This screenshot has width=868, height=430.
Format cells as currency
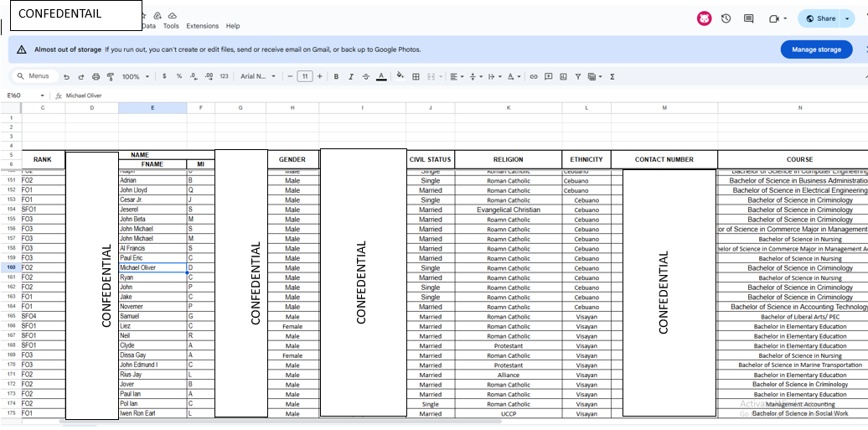click(x=164, y=76)
